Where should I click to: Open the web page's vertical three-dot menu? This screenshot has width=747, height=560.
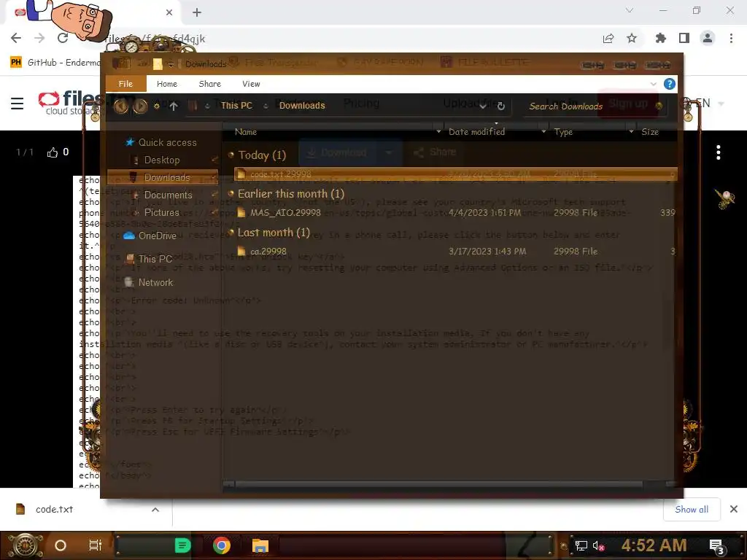pos(719,152)
